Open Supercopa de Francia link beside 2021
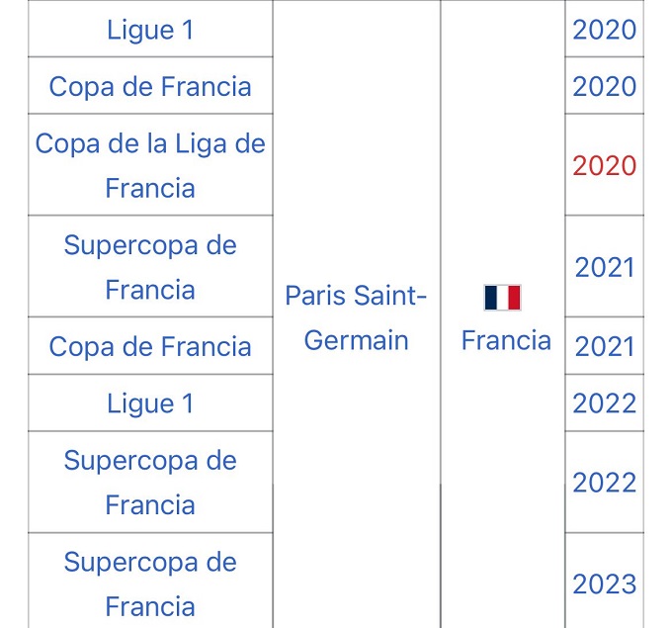This screenshot has height=628, width=672. pyautogui.click(x=150, y=267)
